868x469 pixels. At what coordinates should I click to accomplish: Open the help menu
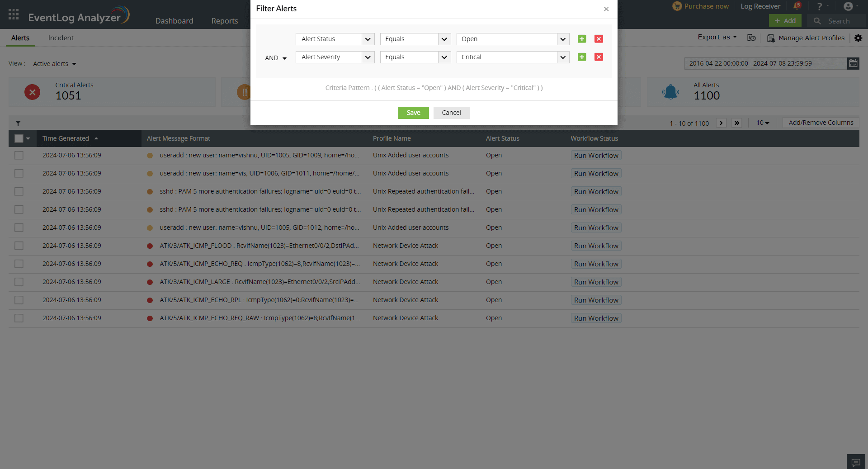point(820,6)
